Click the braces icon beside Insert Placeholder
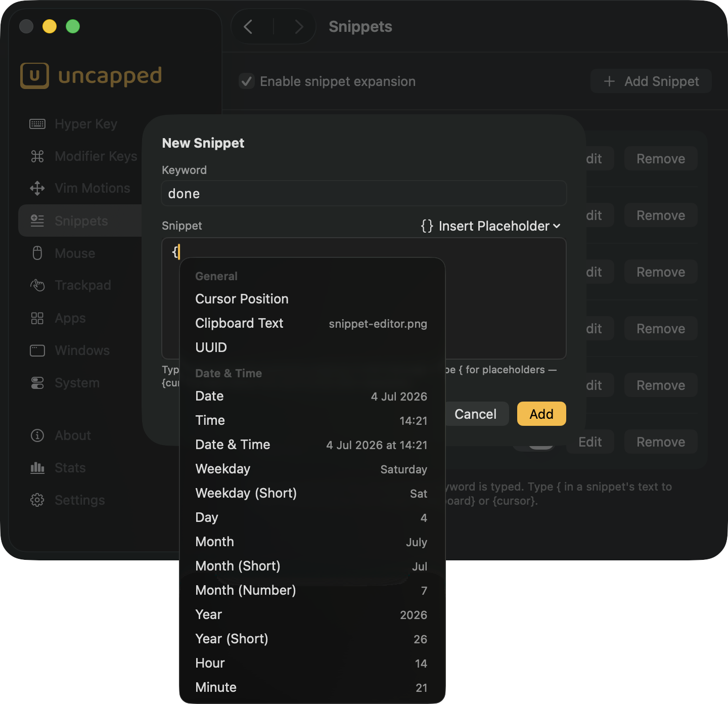The image size is (728, 704). pyautogui.click(x=427, y=226)
